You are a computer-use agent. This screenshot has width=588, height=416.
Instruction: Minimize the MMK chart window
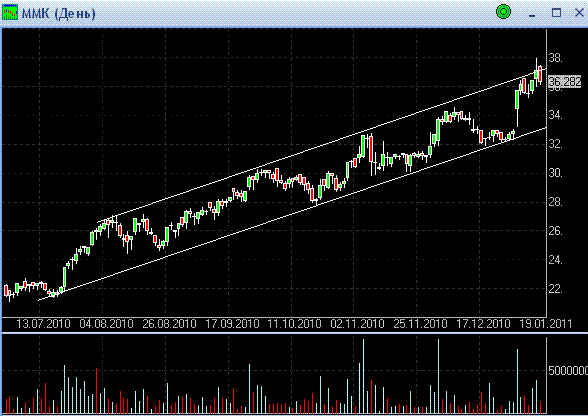(532, 14)
